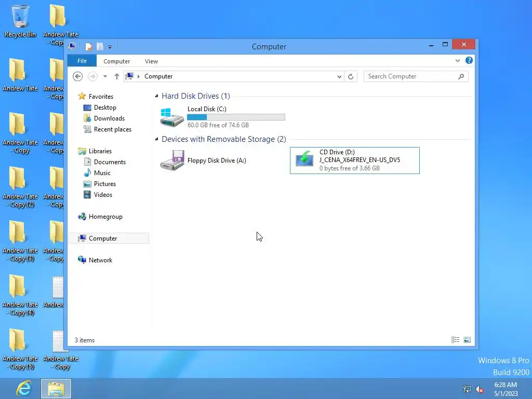Open the address bar history dropdown

(x=339, y=76)
